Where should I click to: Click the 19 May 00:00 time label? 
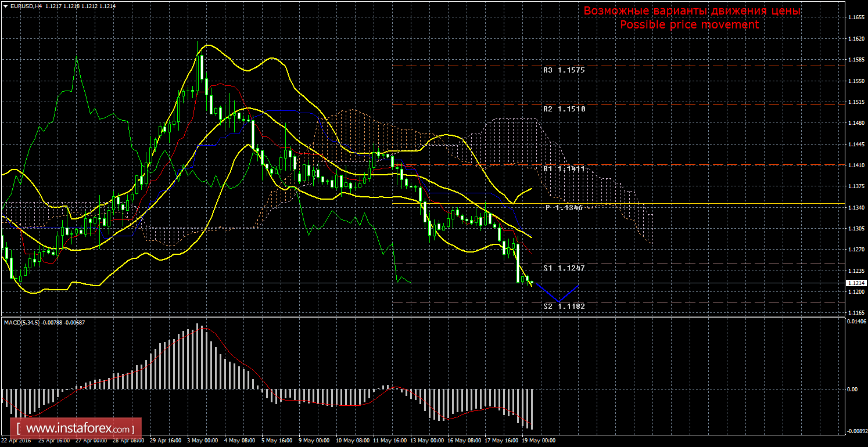[539, 441]
